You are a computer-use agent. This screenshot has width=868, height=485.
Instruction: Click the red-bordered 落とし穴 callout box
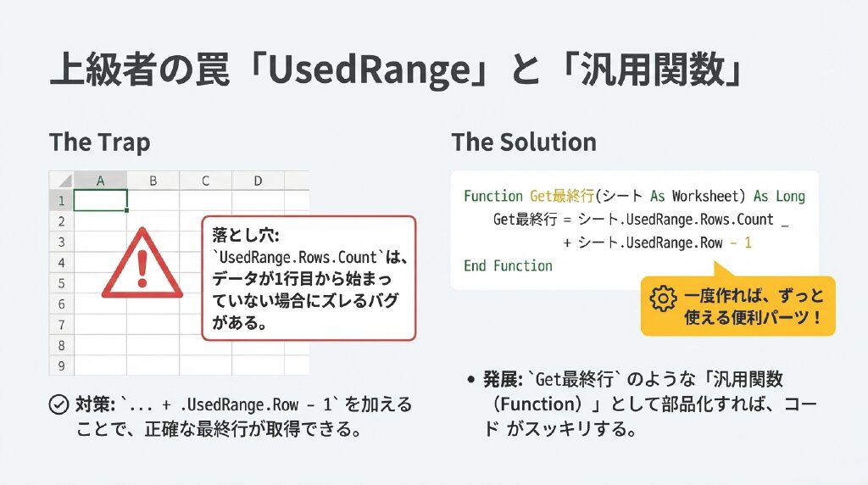point(309,278)
